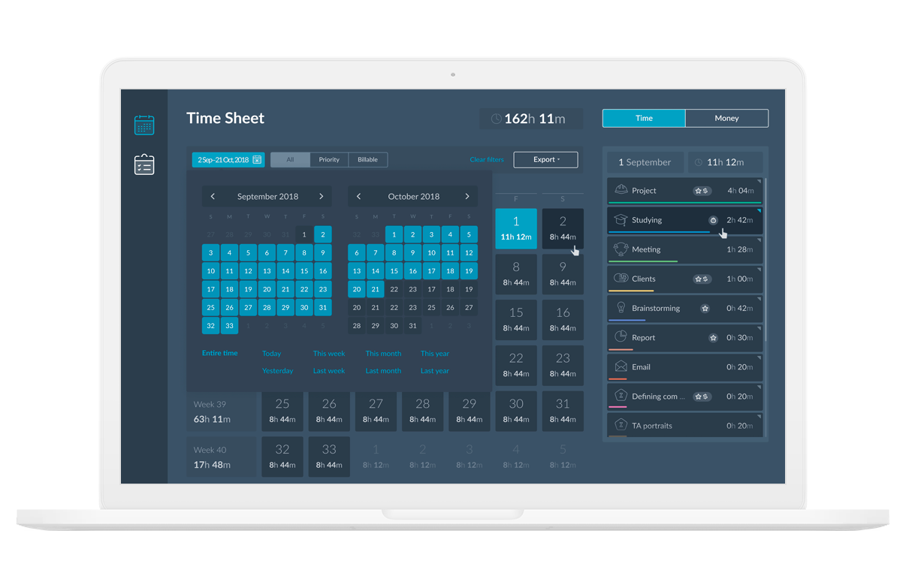The image size is (906, 588).
Task: Click the calendar icon in date range field
Action: [x=257, y=160]
